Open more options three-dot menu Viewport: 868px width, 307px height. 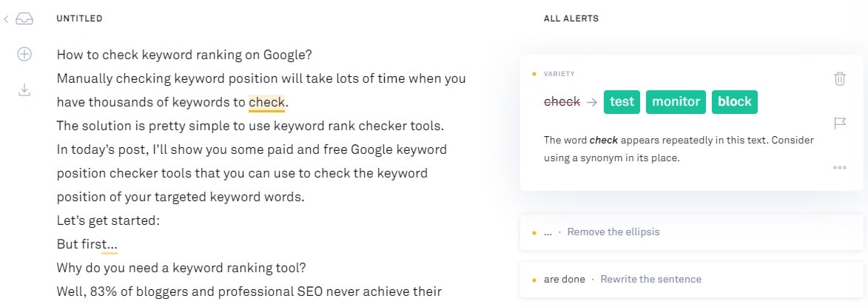(x=840, y=168)
